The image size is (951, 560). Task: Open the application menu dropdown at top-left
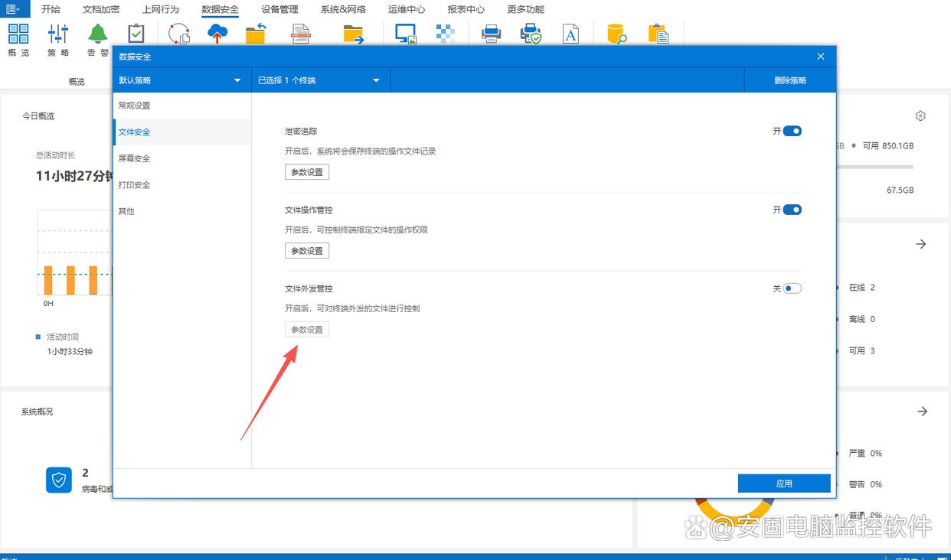15,9
